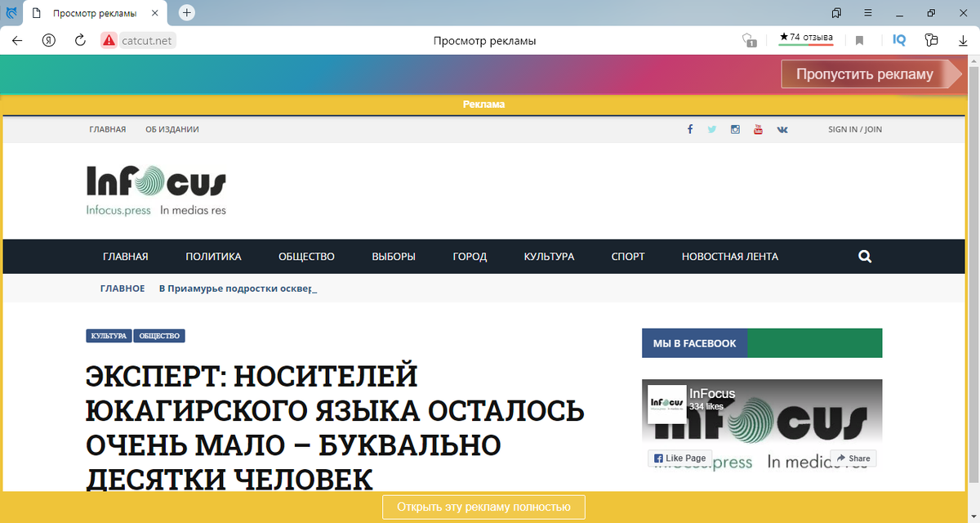Open the page protection shield icon
The width and height of the screenshot is (980, 523).
coord(749,40)
